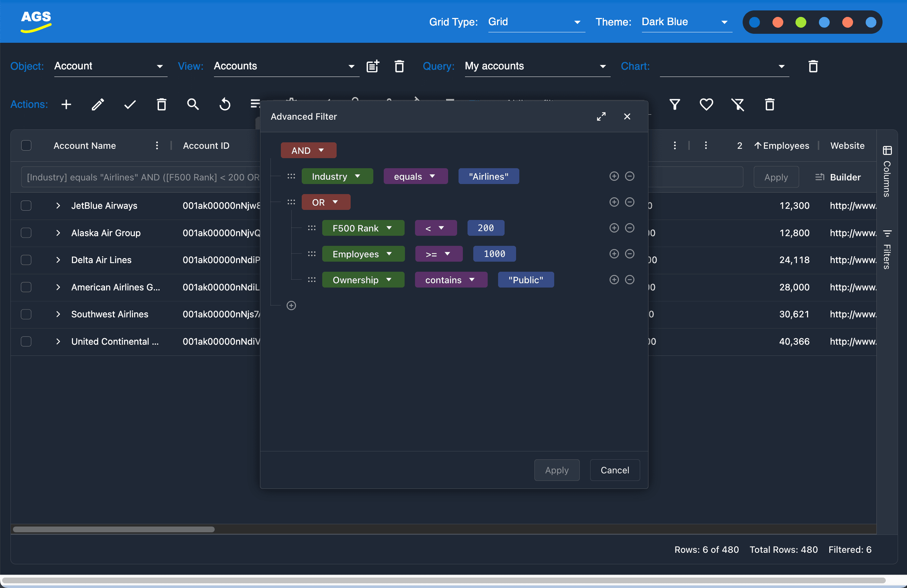Edit the 200 filter value
This screenshot has width=907, height=588.
(486, 228)
